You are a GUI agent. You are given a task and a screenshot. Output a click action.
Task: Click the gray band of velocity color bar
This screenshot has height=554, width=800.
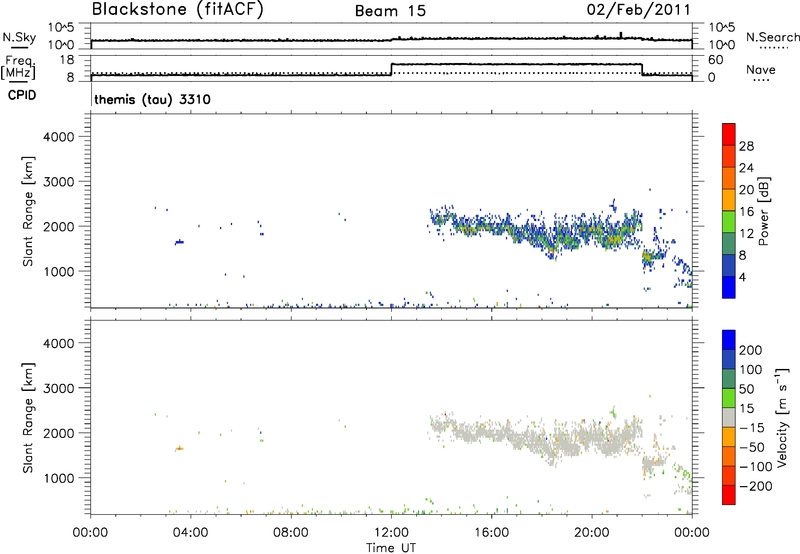(x=729, y=418)
